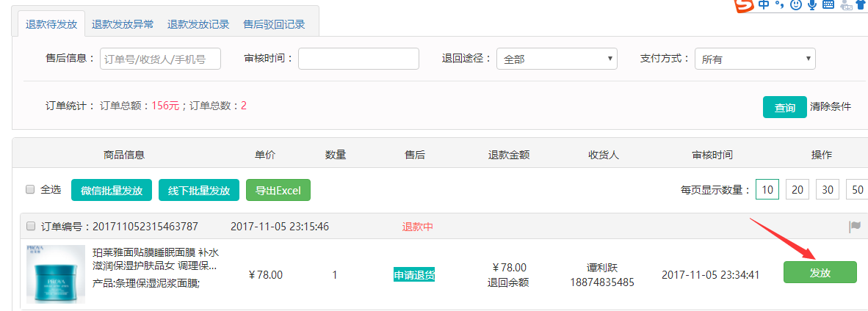Open the emoji smiley panel
Viewport: 868px width, 311px height.
pos(795,5)
